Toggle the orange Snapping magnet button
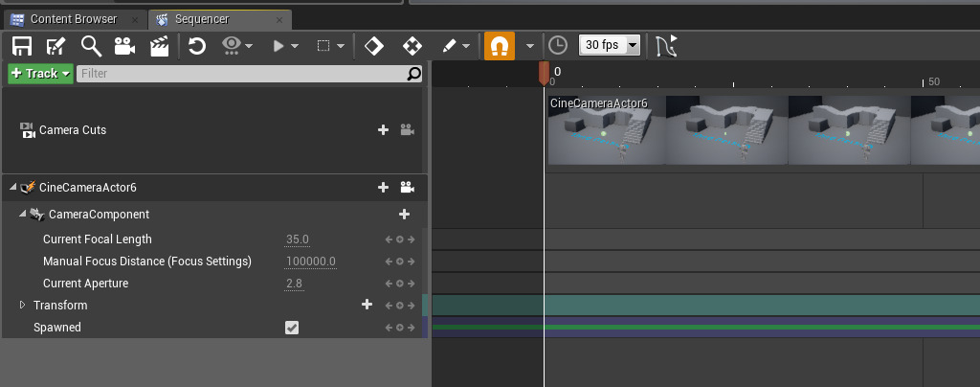 click(499, 45)
